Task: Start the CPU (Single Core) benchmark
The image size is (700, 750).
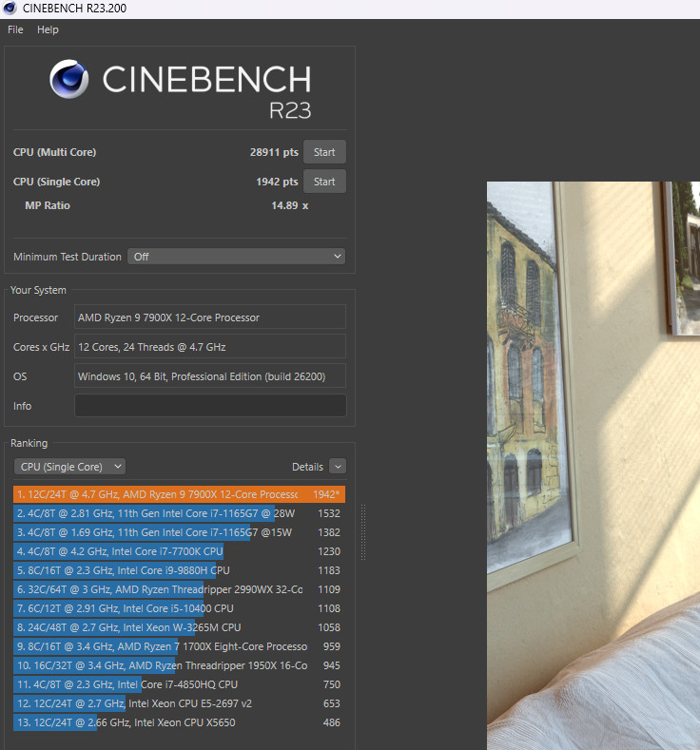Action: tap(324, 182)
